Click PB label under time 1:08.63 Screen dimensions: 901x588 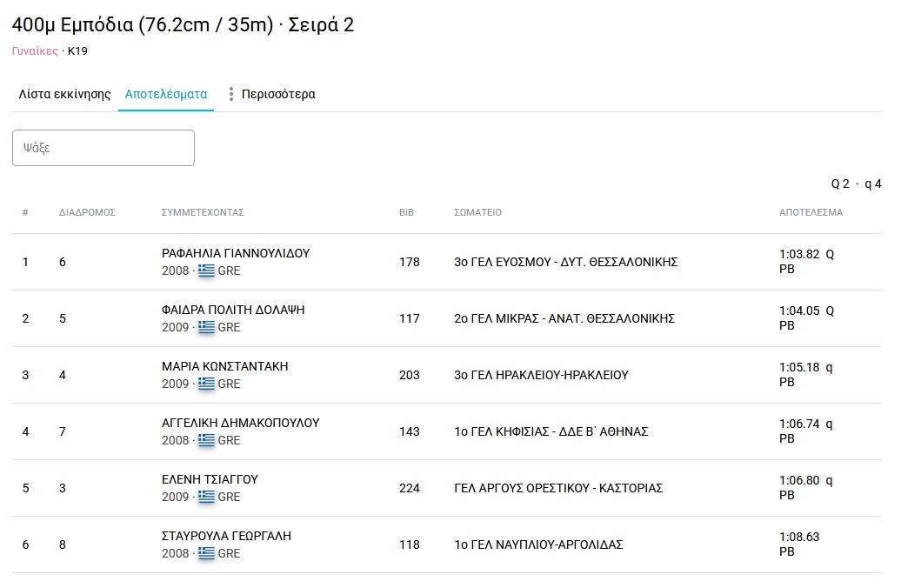[x=787, y=551]
